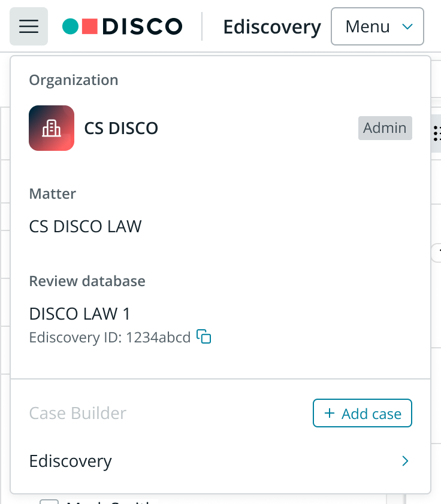
Task: Expand Ediscovery with the right chevron
Action: 405,461
